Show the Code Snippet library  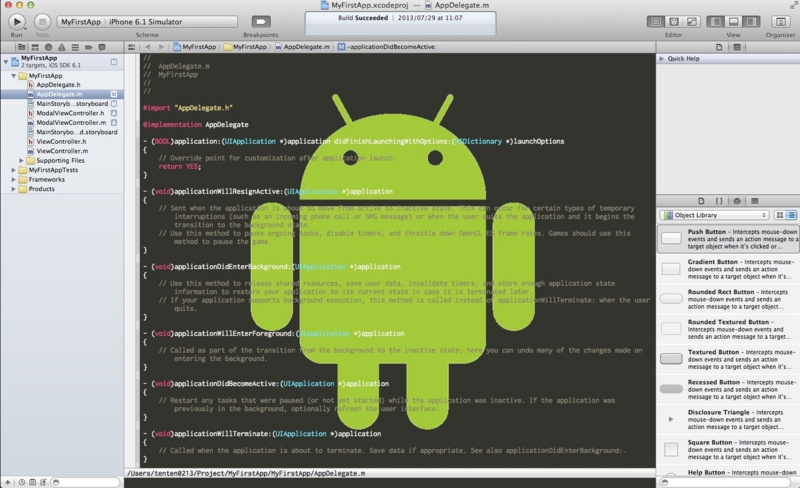point(719,201)
